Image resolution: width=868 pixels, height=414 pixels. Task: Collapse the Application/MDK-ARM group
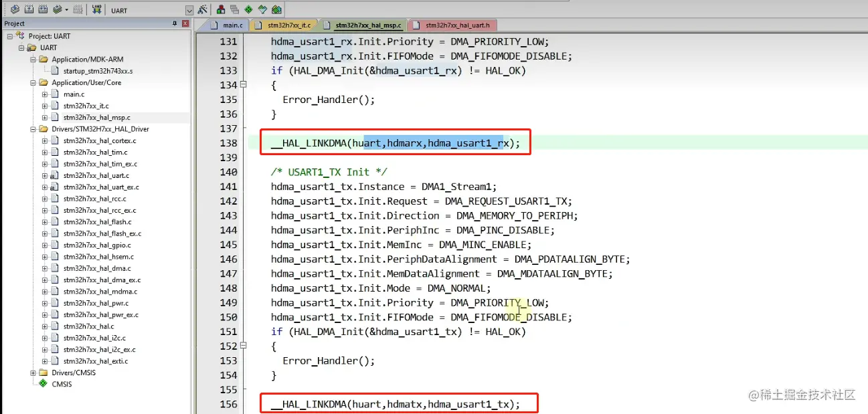pyautogui.click(x=33, y=60)
